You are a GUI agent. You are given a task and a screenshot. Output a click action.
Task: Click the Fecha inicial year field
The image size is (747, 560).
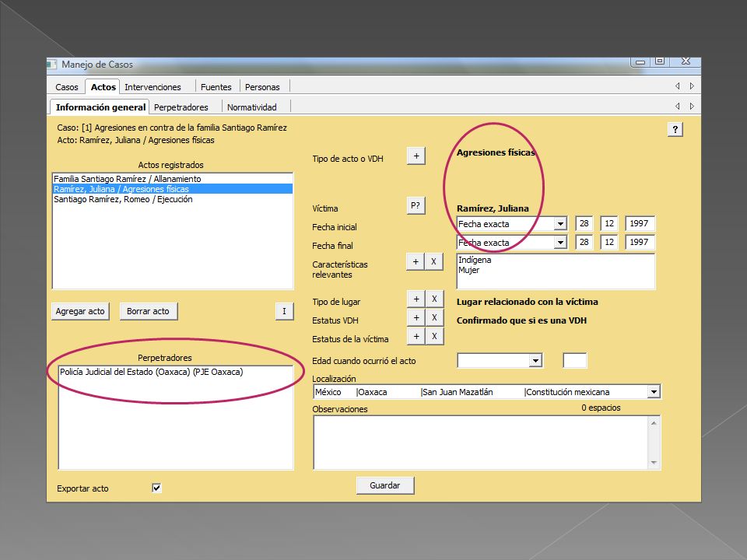tap(640, 223)
